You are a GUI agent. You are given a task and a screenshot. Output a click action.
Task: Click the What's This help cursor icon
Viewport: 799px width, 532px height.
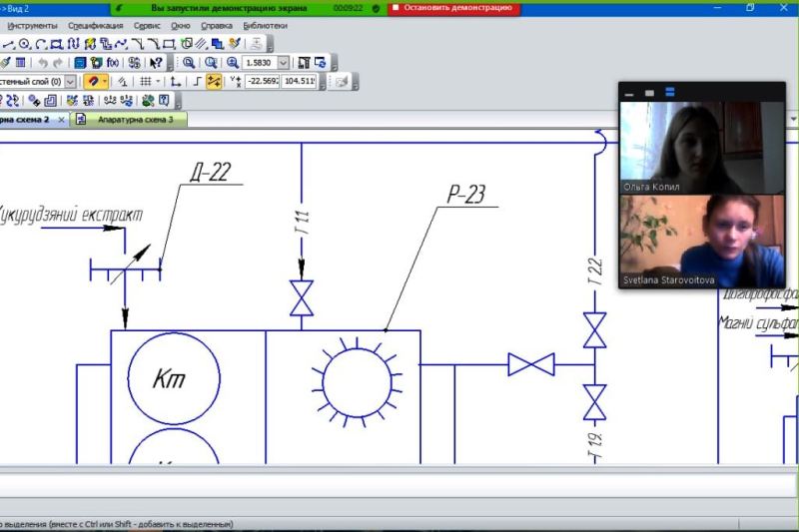156,62
